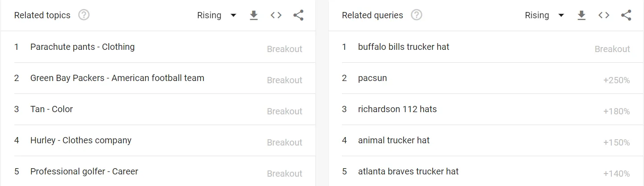This screenshot has height=186, width=644.
Task: Open atlanta braves trucker hat query
Action: coord(486,171)
